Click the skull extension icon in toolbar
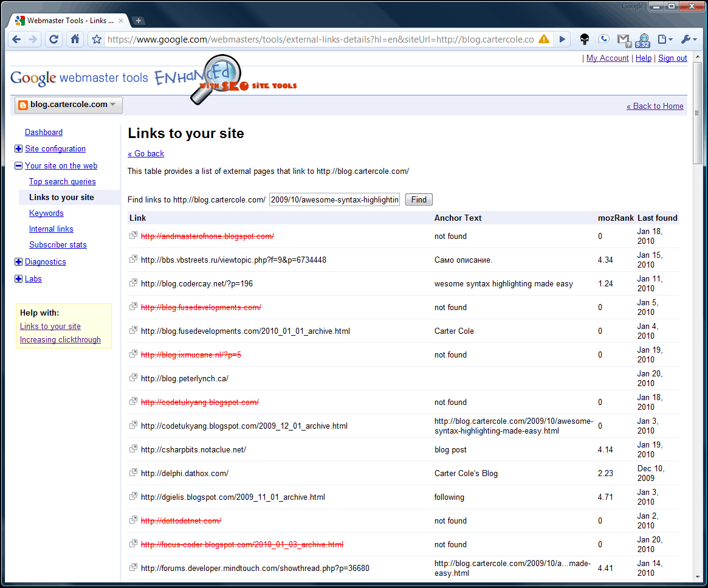 pyautogui.click(x=584, y=40)
